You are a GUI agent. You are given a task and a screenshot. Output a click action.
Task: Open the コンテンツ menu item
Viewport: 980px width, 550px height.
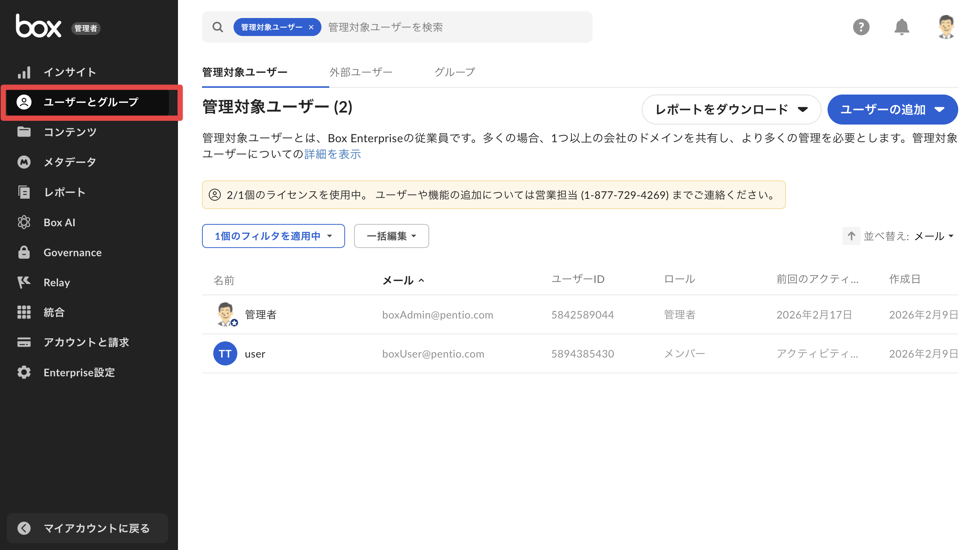point(88,132)
